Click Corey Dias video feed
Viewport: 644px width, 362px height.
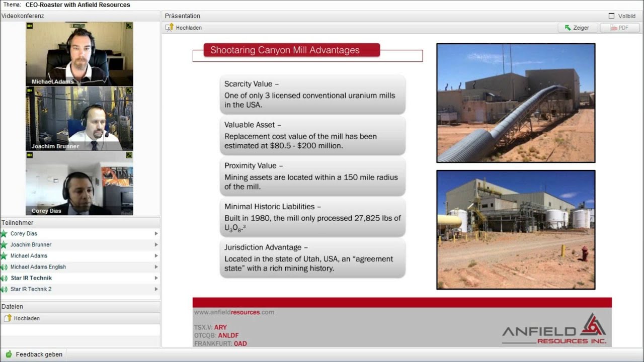79,184
